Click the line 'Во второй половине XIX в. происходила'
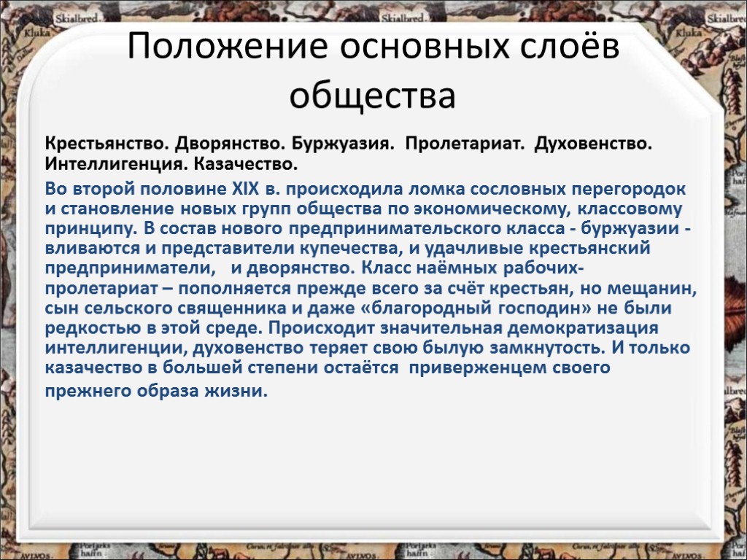Screen dimensions: 747x560 point(365,189)
